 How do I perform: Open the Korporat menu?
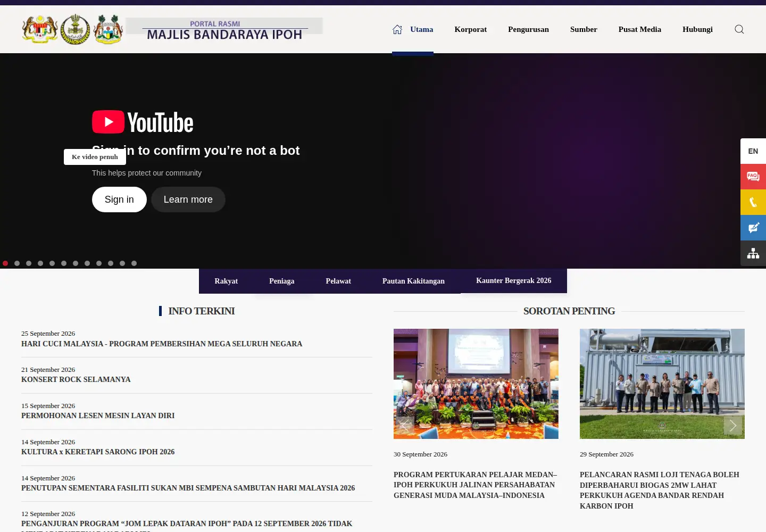tap(471, 29)
